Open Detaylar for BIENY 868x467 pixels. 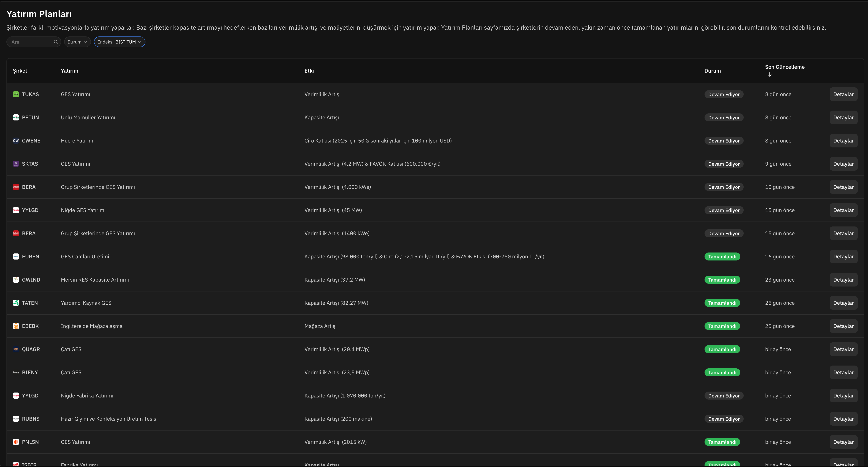click(x=843, y=373)
